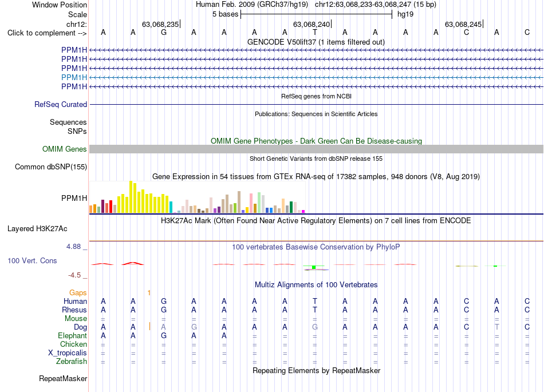Click the Dog species label
Image resolution: width=544 pixels, height=392 pixels.
click(81, 327)
